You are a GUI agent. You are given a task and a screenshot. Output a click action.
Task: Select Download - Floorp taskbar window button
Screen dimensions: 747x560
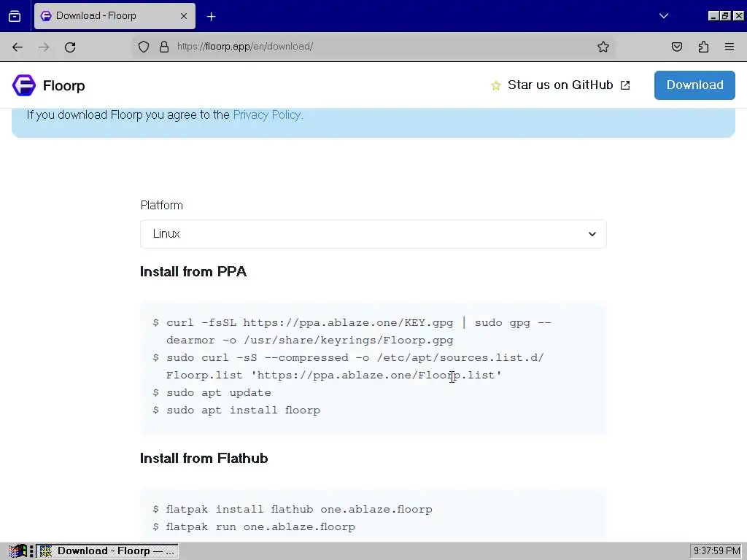108,551
